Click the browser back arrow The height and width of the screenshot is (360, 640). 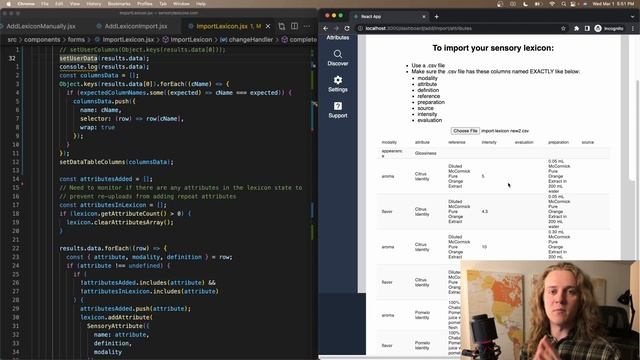[325, 29]
